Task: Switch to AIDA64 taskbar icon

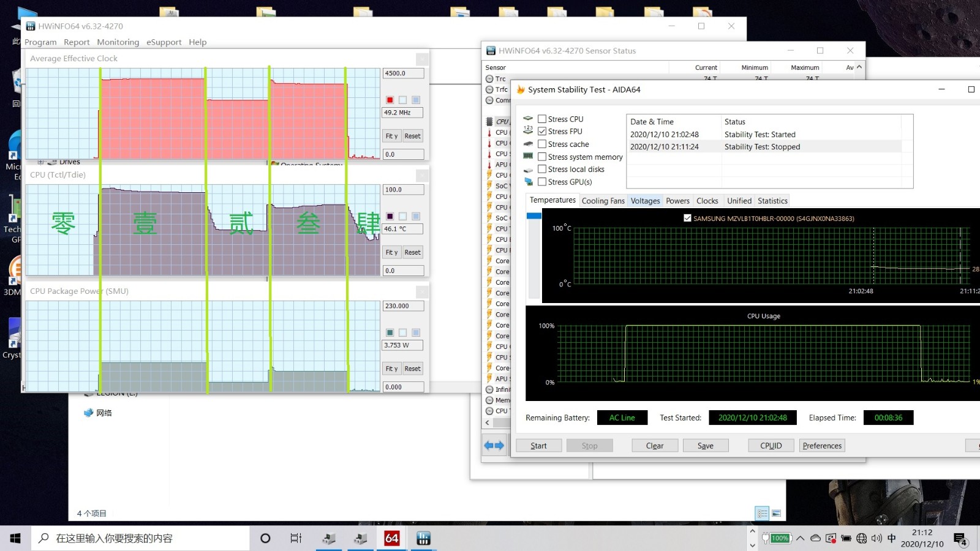Action: (x=392, y=538)
